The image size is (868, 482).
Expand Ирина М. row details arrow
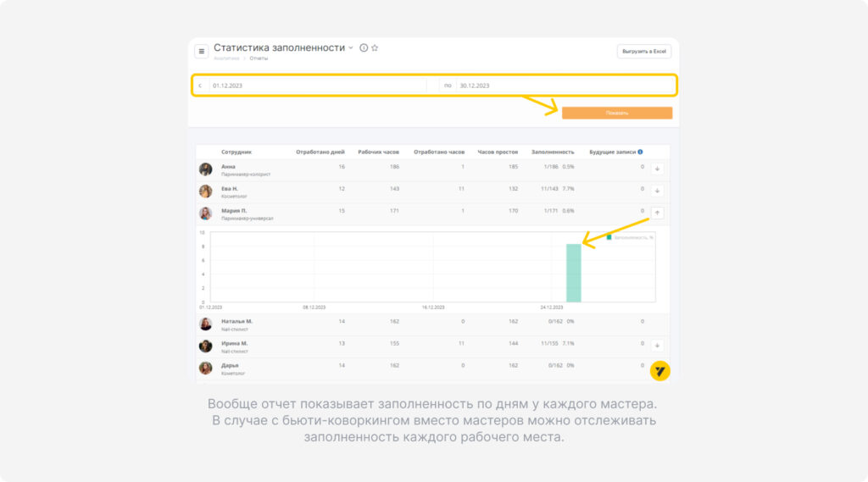pos(657,346)
